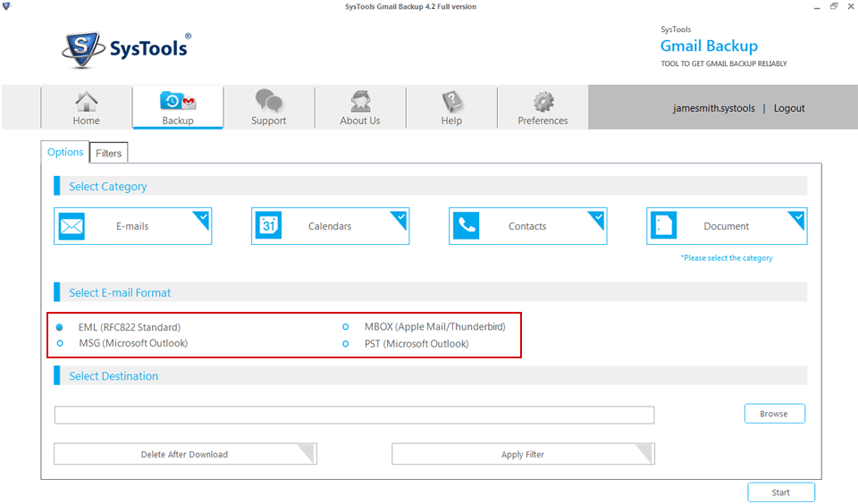Click the title bar app icon

[x=6, y=6]
